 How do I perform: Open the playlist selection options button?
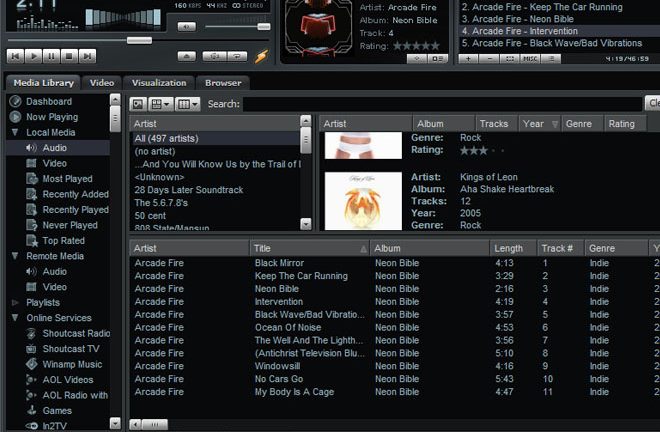tap(510, 59)
